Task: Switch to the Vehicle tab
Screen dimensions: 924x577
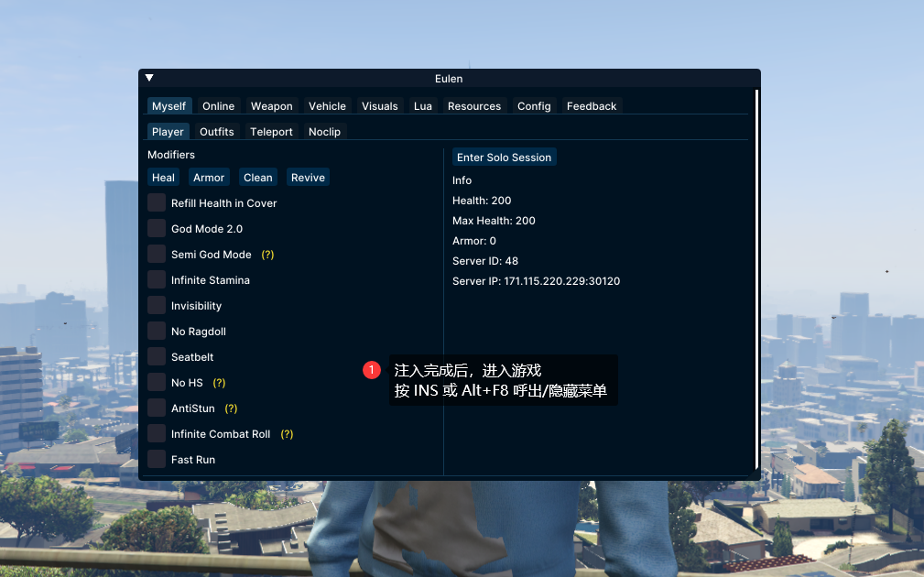Action: (327, 106)
